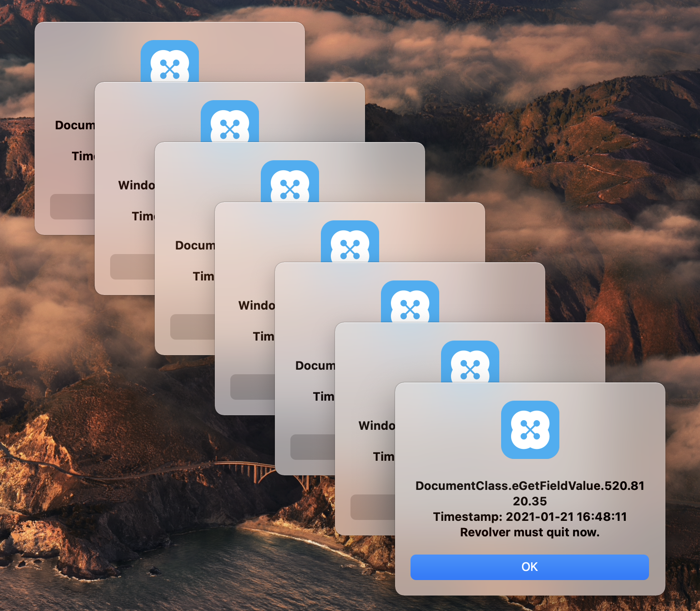This screenshot has height=611, width=700.
Task: Click the 'Revolver must quit now.' message
Action: pyautogui.click(x=530, y=532)
